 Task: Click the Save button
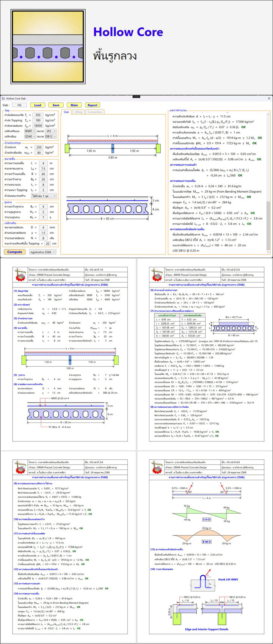coord(56,105)
